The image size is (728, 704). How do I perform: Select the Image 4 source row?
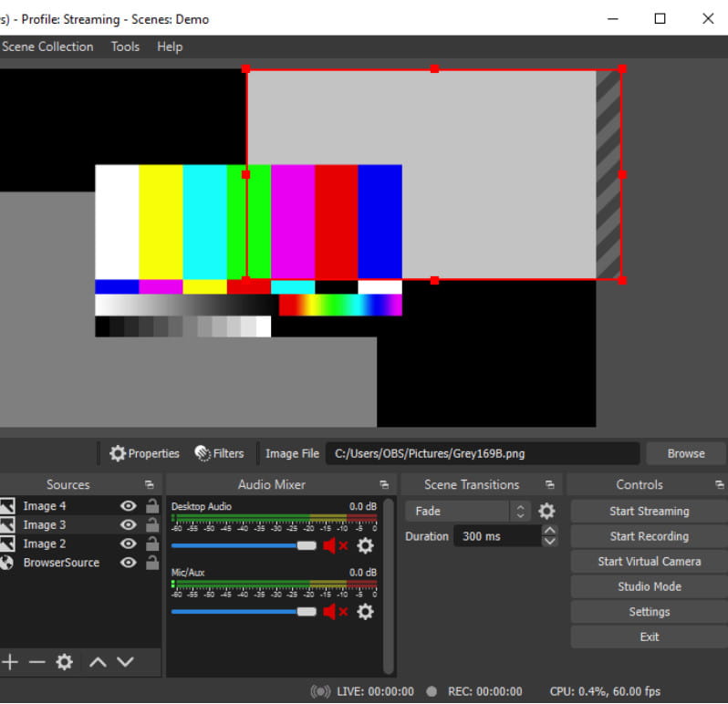click(80, 505)
